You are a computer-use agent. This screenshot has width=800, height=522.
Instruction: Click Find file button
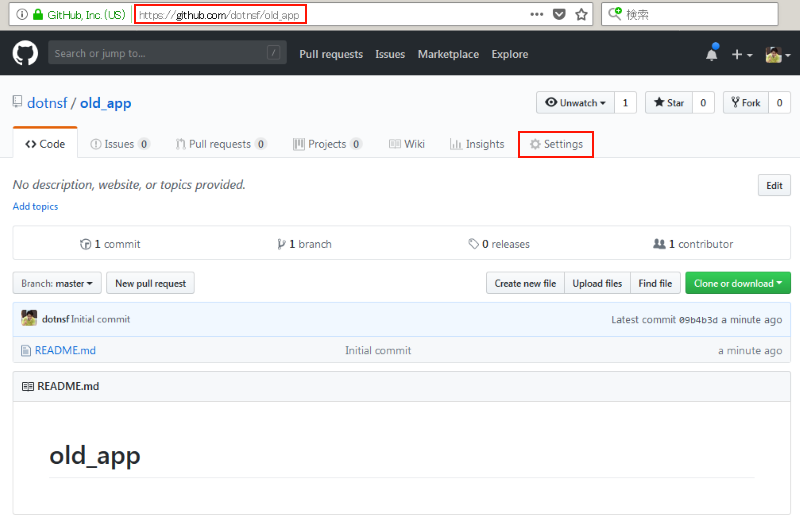tap(656, 283)
